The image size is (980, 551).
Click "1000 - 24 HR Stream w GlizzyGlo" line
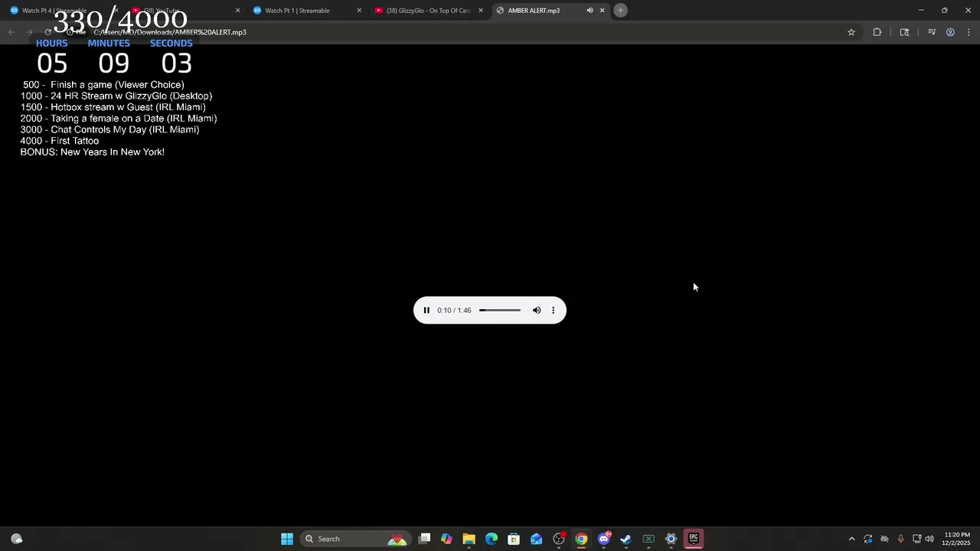pyautogui.click(x=116, y=96)
